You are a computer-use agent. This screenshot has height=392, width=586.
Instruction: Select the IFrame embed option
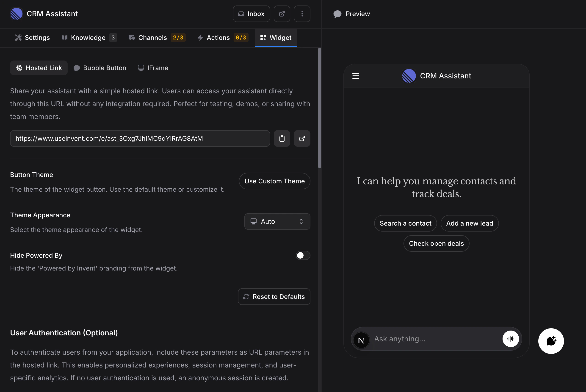click(x=153, y=68)
